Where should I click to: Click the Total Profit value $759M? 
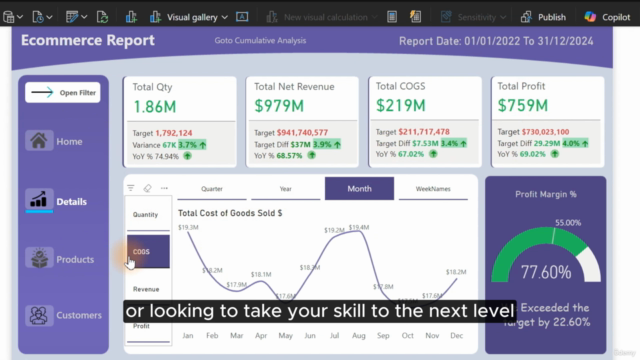[x=523, y=106]
